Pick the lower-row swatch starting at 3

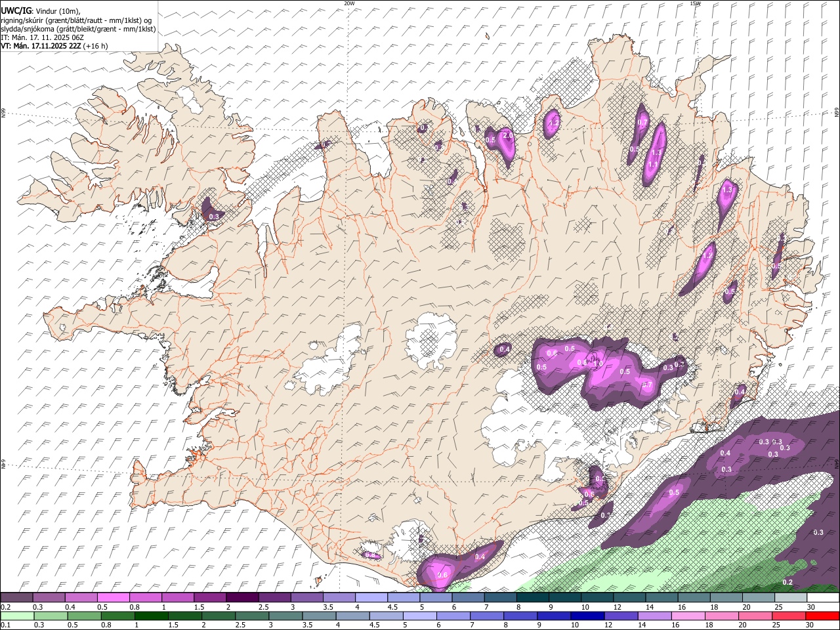click(x=285, y=616)
